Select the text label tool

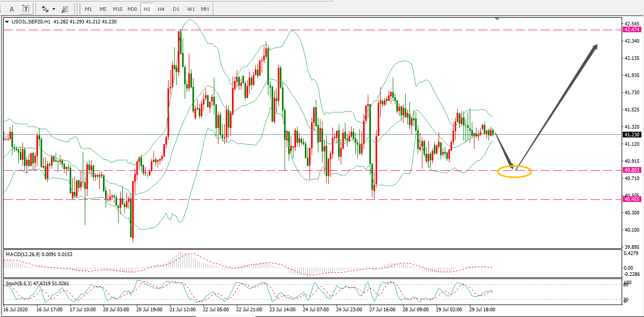click(26, 9)
